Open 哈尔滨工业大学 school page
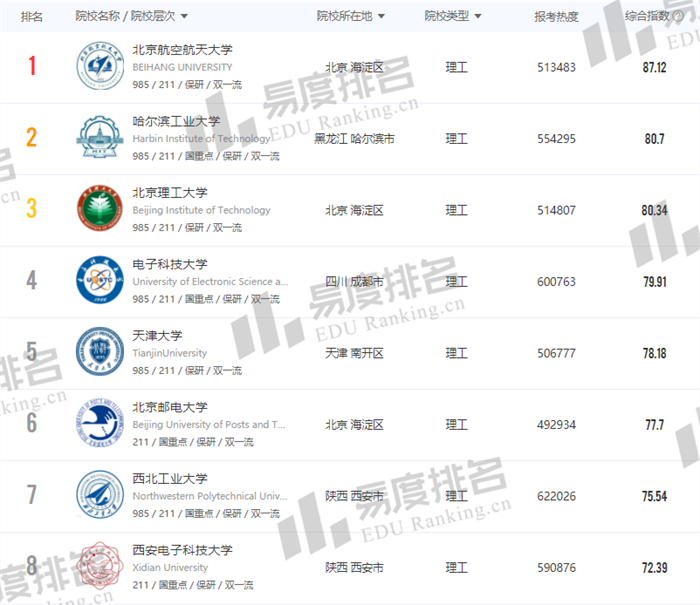The height and width of the screenshot is (605, 700). pyautogui.click(x=176, y=121)
